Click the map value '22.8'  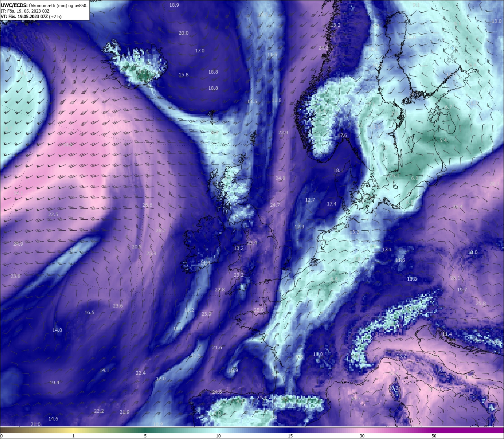point(220,290)
